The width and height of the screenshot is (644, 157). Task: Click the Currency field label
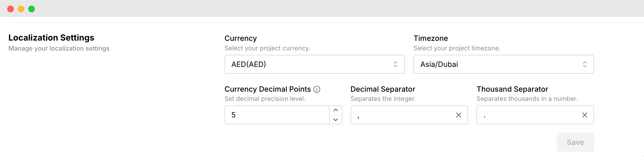(241, 38)
